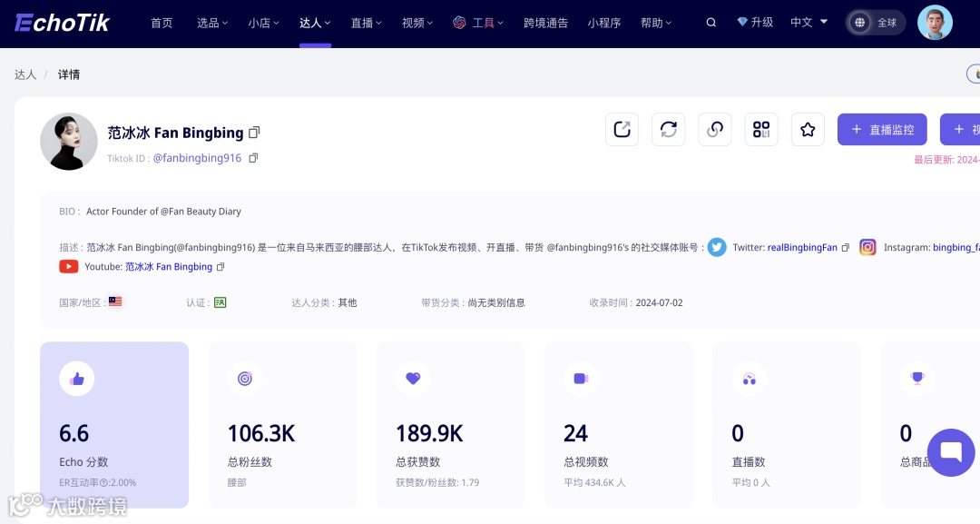
Task: Click the EchoTik logo
Action: [62, 23]
